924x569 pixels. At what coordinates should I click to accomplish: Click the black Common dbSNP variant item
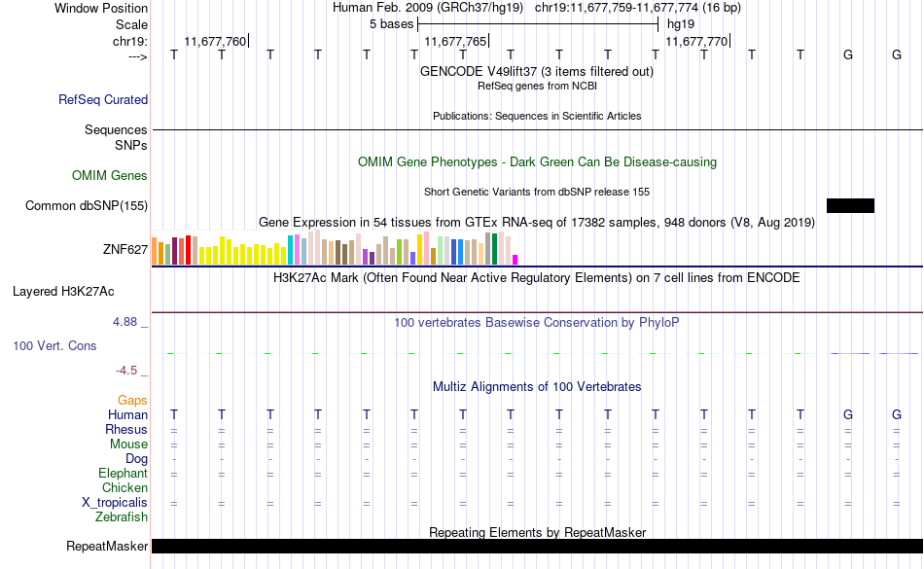(850, 205)
